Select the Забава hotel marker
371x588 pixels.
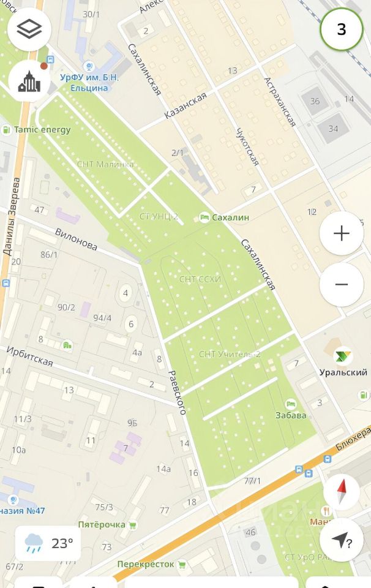point(290,404)
